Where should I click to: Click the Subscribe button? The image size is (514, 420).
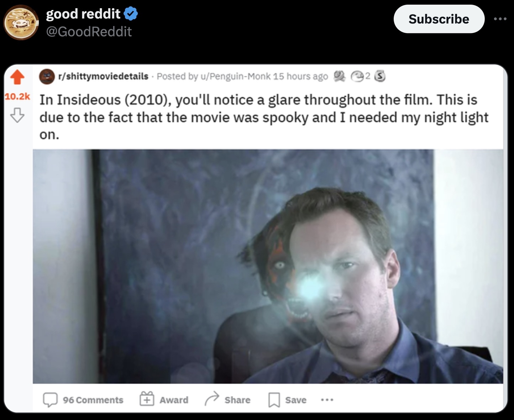439,19
